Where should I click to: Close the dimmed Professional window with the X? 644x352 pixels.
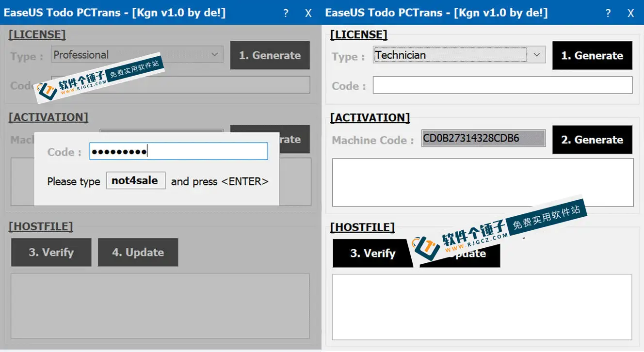[308, 14]
